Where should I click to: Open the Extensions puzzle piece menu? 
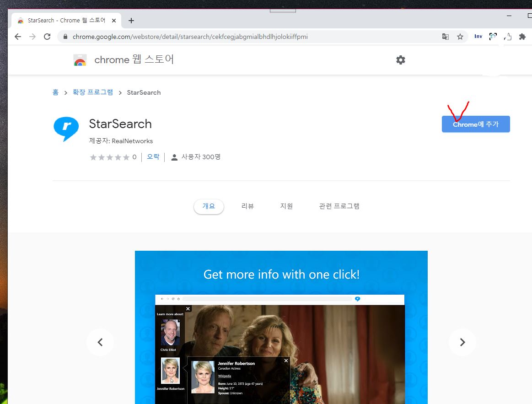point(522,37)
